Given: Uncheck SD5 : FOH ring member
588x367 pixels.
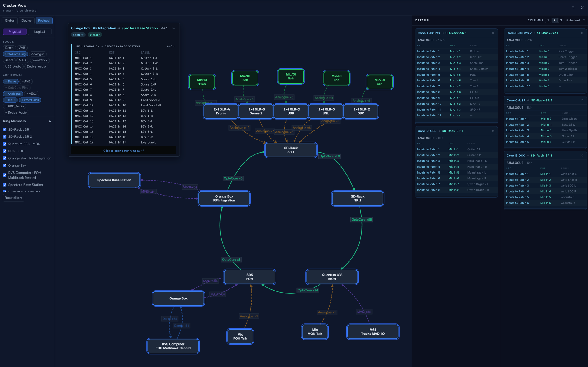Looking at the screenshot, I should 5,151.
